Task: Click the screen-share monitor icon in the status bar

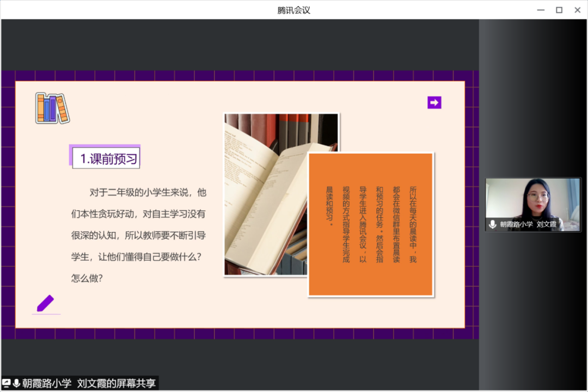Action: [x=5, y=383]
